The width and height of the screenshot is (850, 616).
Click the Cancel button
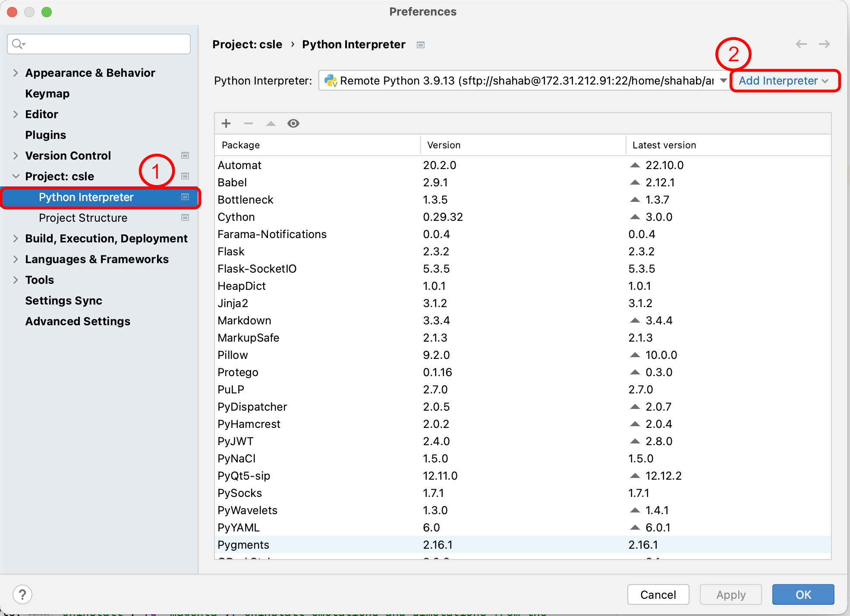coord(658,594)
